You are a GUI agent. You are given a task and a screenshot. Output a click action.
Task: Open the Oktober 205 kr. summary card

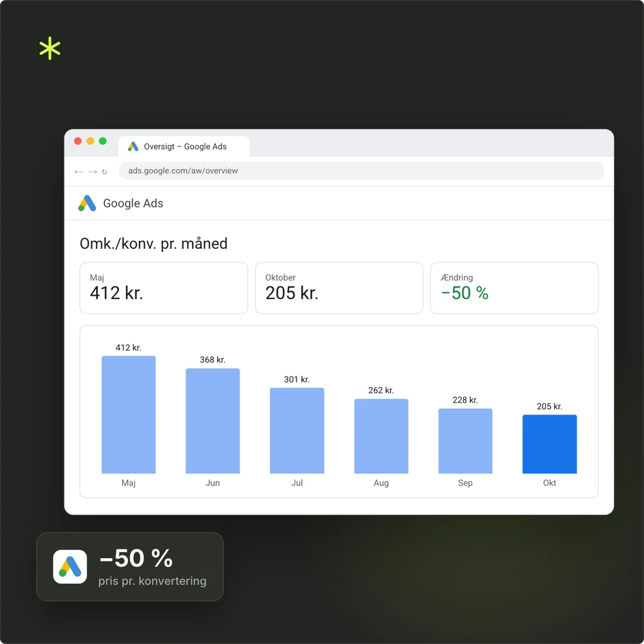(x=339, y=288)
